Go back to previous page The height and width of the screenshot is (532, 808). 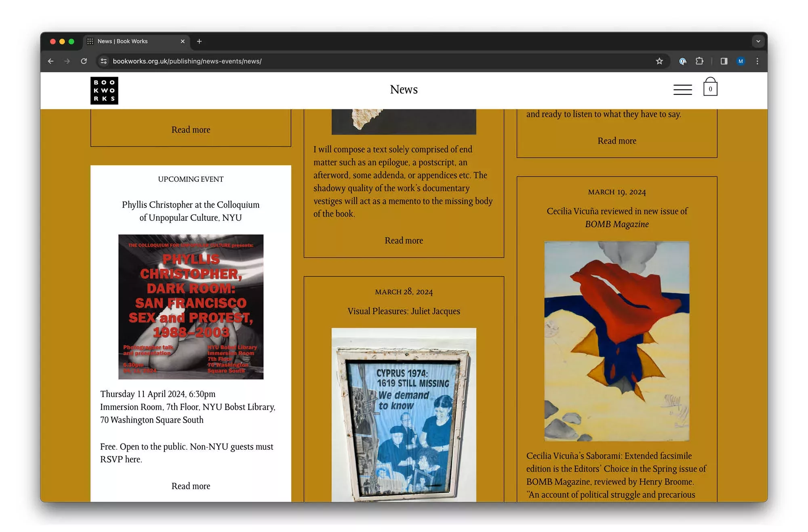[x=50, y=61]
